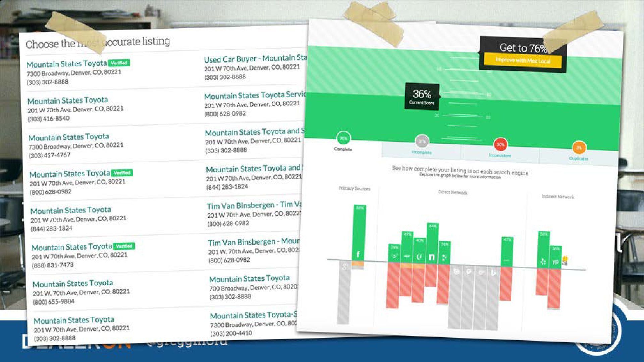Viewport: 644px width, 362px height.
Task: Switch to the Duplicates tab
Action: [579, 159]
